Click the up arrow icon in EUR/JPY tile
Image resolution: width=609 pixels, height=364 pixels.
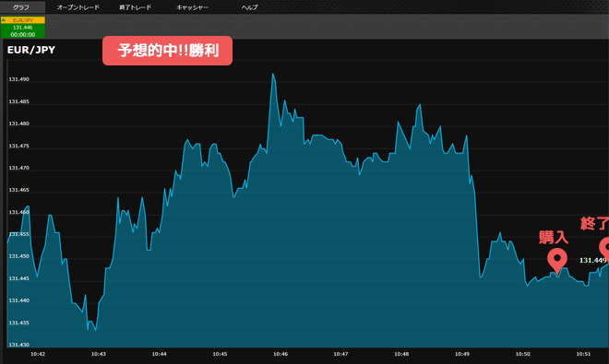(x=4, y=19)
